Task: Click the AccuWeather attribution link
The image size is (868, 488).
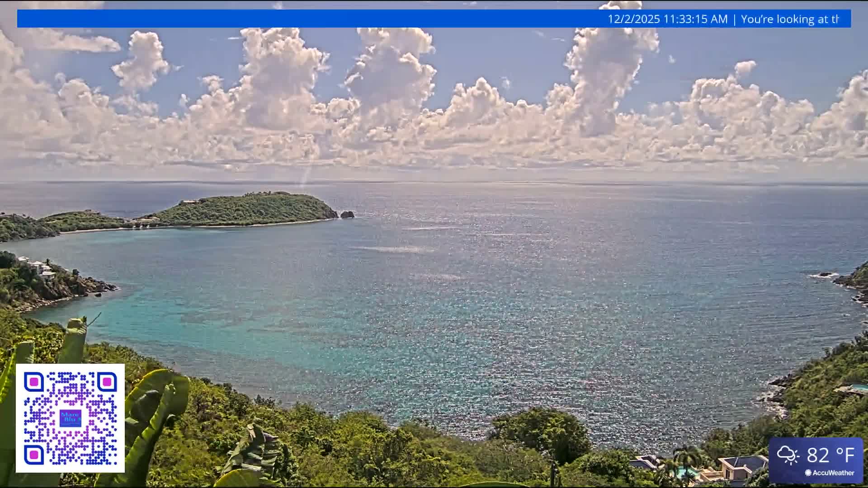Action: click(834, 473)
